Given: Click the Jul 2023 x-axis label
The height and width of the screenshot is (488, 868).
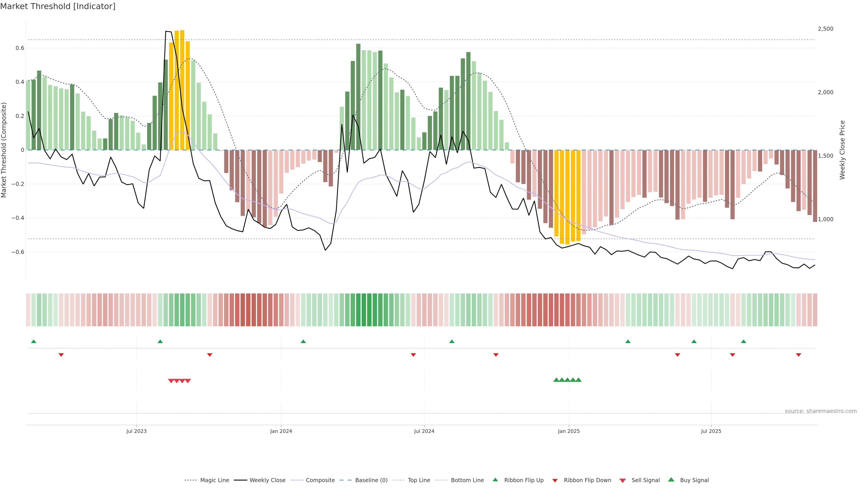Looking at the screenshot, I should pyautogui.click(x=136, y=431).
